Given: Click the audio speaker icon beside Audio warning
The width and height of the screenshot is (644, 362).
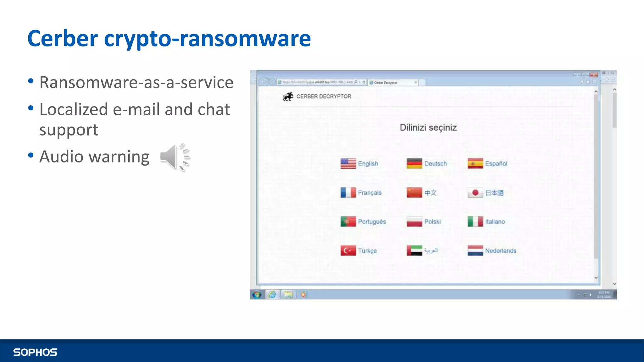Looking at the screenshot, I should click(175, 157).
